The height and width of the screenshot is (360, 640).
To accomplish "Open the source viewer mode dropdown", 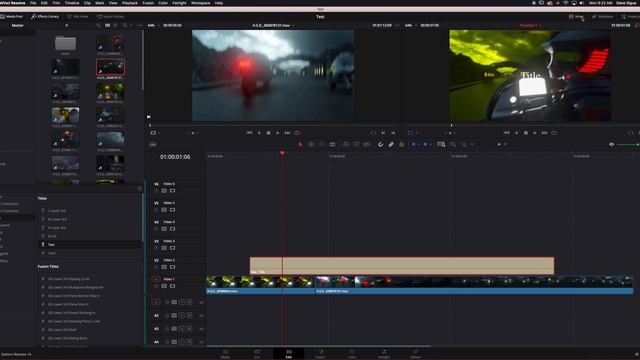I will (154, 133).
